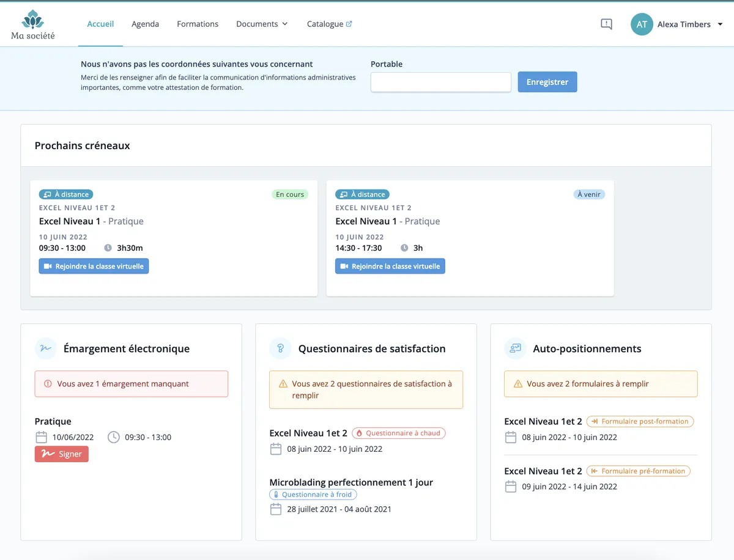Join virtual class for the 09:30 - 13:00 slot
Screen dimensions: 734x560
pos(94,267)
